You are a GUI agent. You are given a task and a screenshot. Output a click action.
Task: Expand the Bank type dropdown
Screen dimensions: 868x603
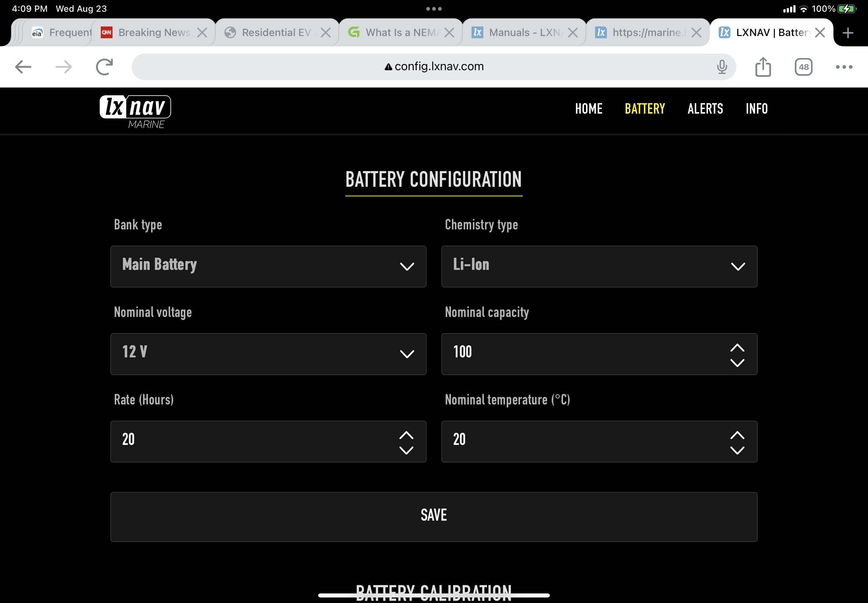click(x=268, y=267)
